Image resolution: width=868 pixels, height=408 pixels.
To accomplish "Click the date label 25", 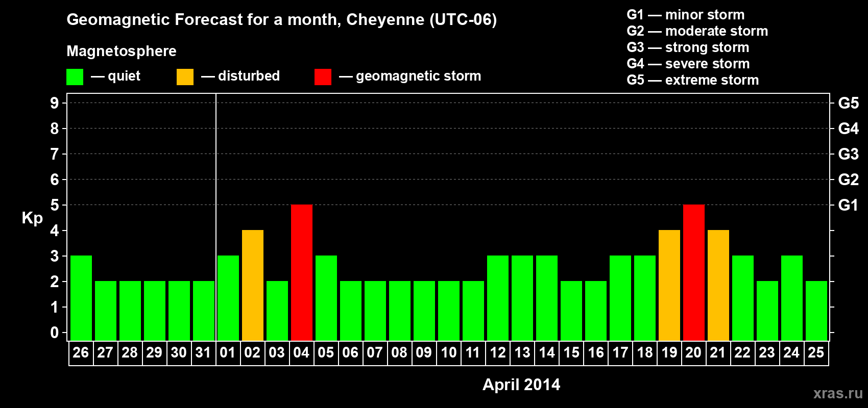I will point(816,352).
